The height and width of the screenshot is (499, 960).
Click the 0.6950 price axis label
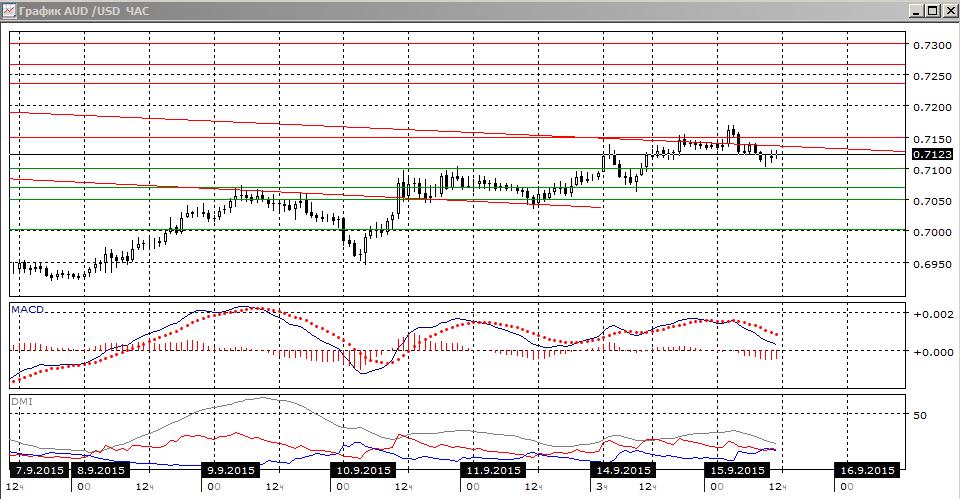coord(932,264)
